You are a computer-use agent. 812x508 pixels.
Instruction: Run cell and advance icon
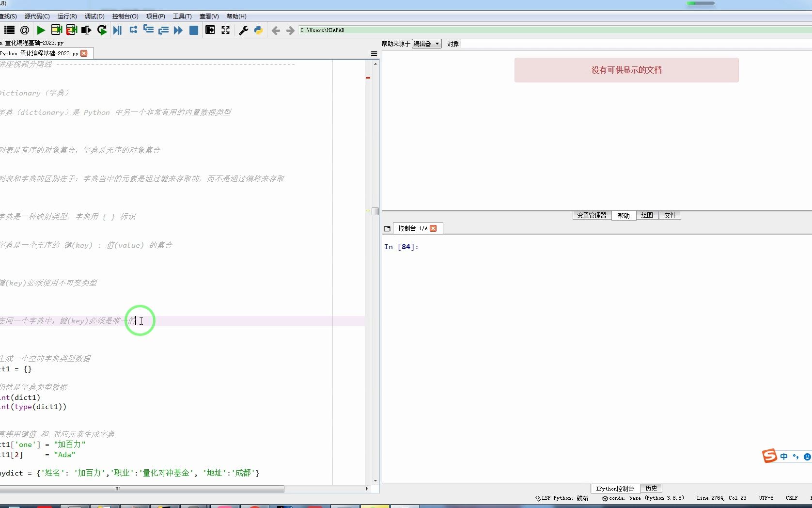point(72,30)
